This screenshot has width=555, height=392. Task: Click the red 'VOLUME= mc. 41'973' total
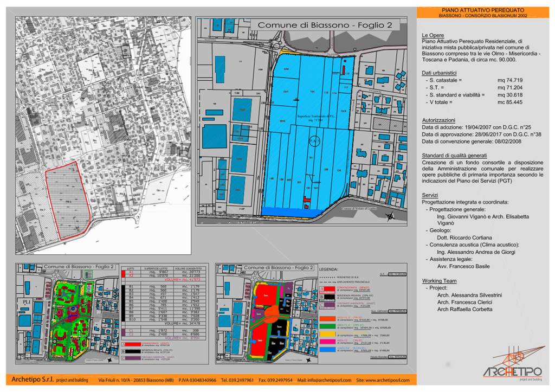point(182,279)
